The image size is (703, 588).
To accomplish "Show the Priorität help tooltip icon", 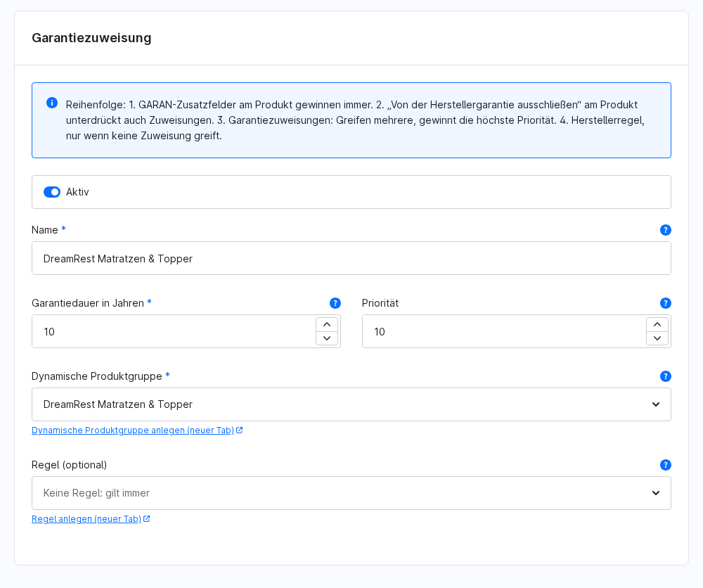I will (x=665, y=303).
